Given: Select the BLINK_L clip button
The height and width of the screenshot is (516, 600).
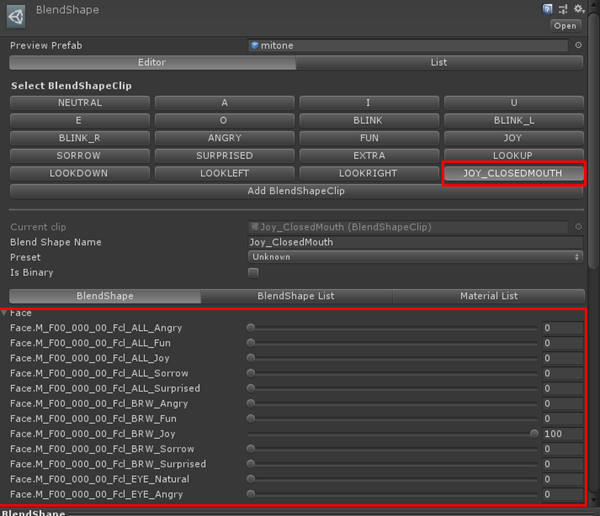Looking at the screenshot, I should [514, 120].
